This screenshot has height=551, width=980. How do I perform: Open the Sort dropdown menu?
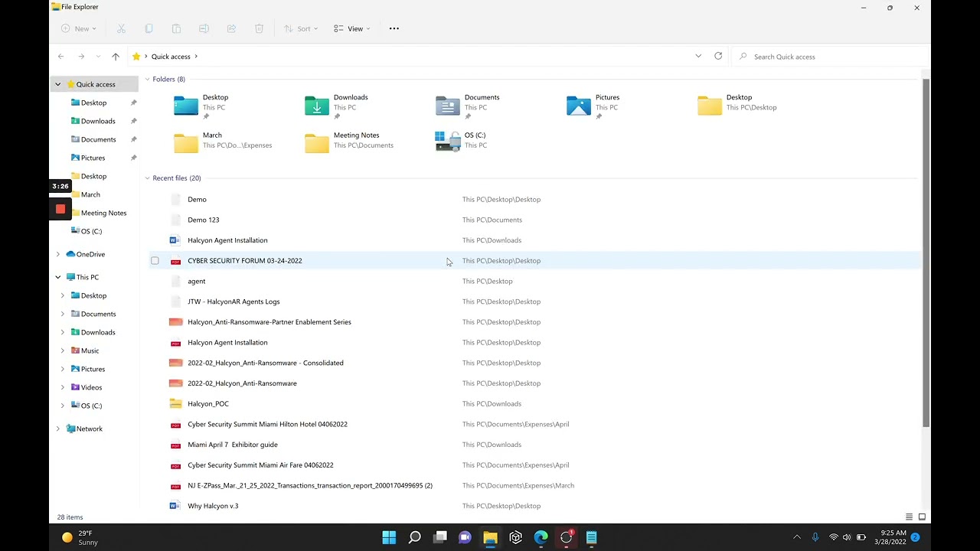pyautogui.click(x=301, y=28)
